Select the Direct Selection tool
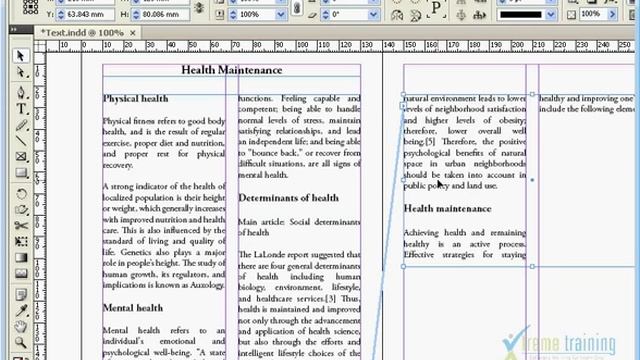640x360 pixels. tap(20, 73)
